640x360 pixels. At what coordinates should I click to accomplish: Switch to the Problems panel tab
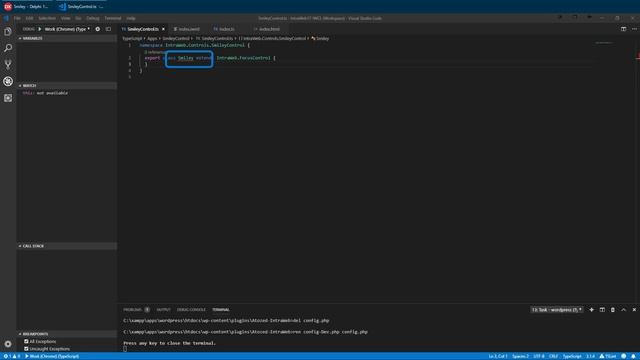pyautogui.click(x=136, y=310)
